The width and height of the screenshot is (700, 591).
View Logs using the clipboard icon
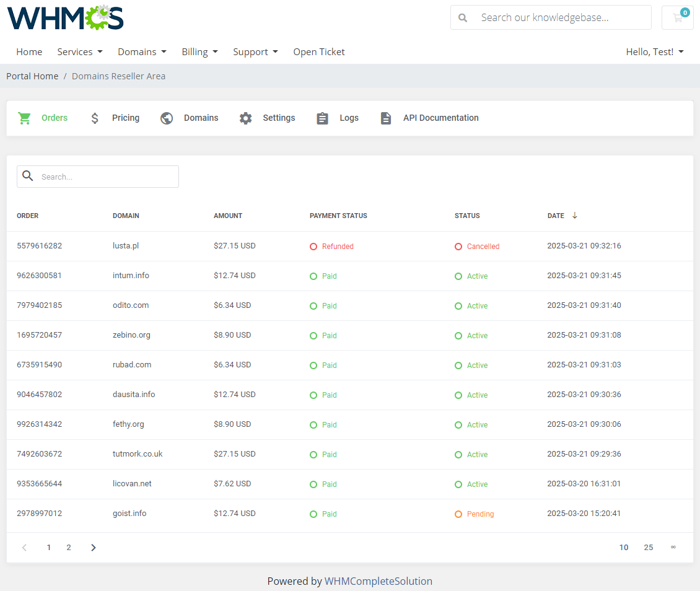click(x=322, y=118)
